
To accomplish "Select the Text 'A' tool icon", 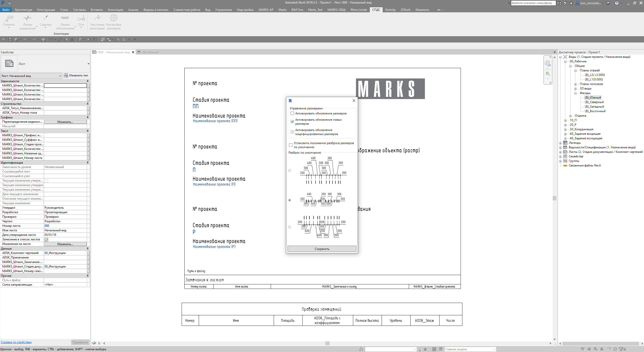I will [72, 39].
